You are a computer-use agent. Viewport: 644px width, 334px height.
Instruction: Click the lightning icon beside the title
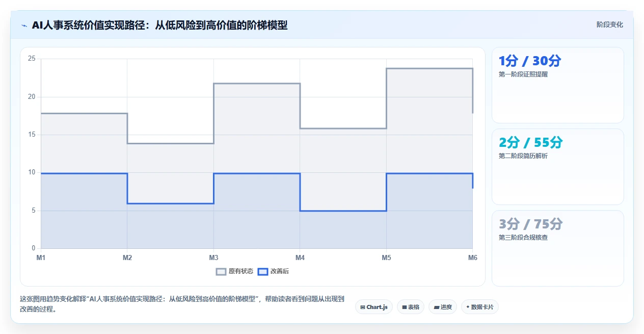(24, 25)
